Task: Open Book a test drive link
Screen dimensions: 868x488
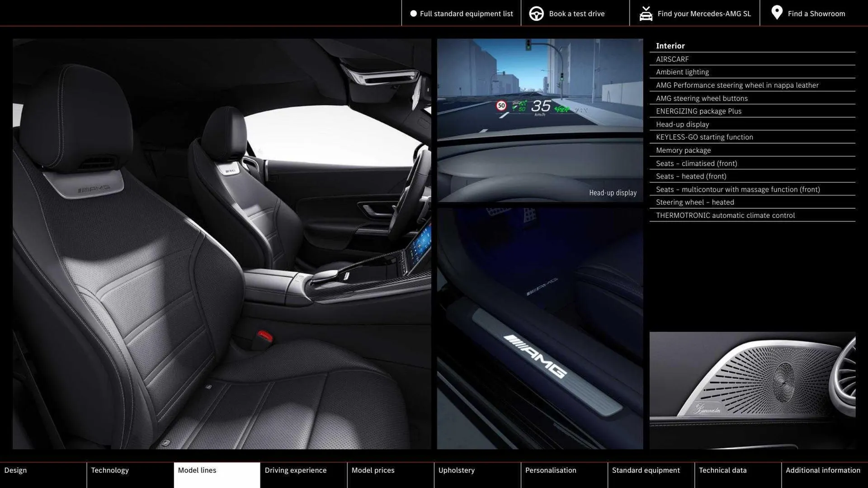Action: (x=576, y=14)
